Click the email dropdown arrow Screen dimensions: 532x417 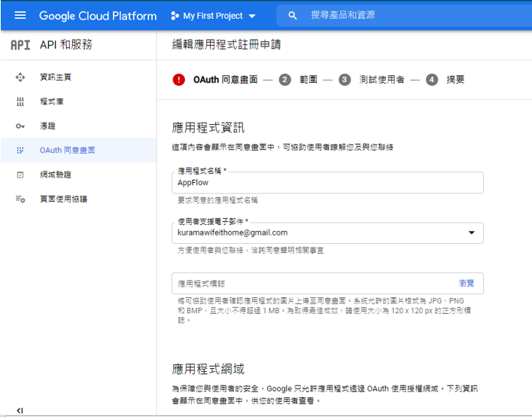(x=471, y=233)
